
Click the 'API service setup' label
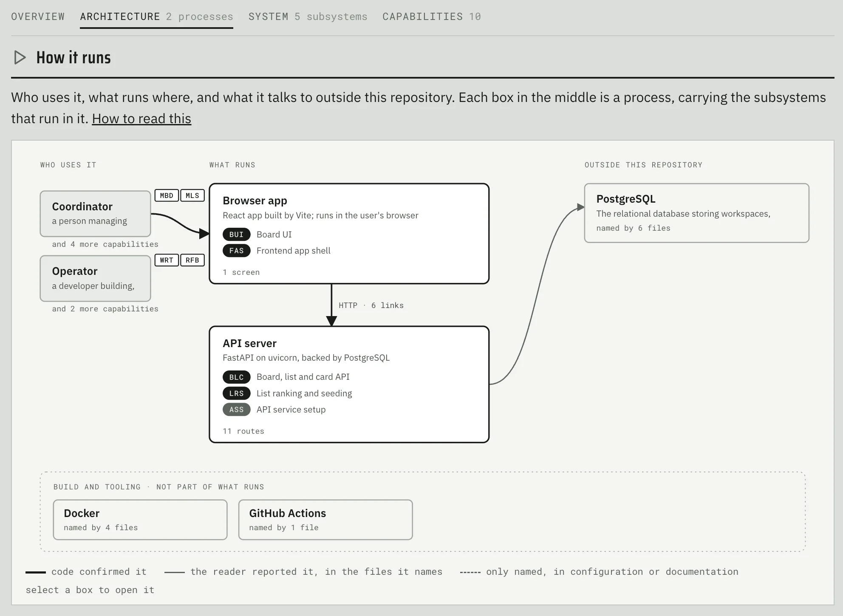pos(291,410)
